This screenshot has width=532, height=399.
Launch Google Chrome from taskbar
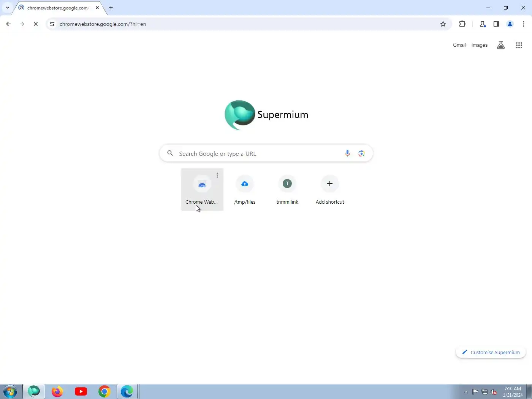click(104, 391)
